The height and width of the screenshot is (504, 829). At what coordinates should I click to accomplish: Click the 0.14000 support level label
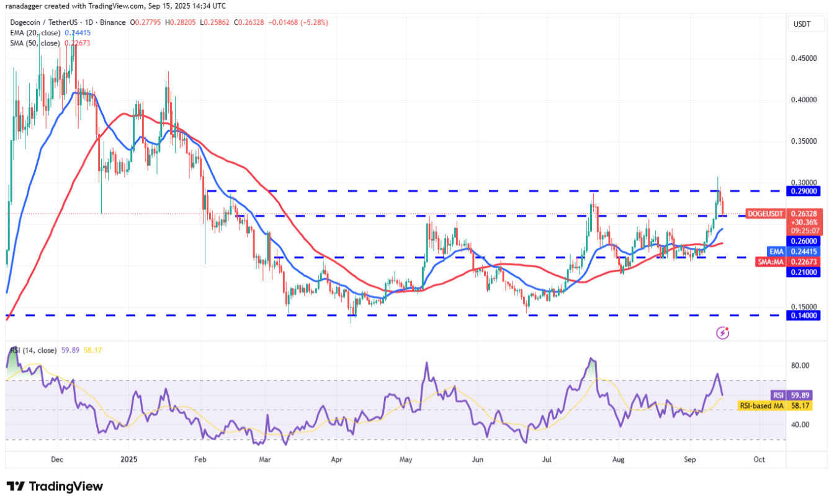pos(805,316)
